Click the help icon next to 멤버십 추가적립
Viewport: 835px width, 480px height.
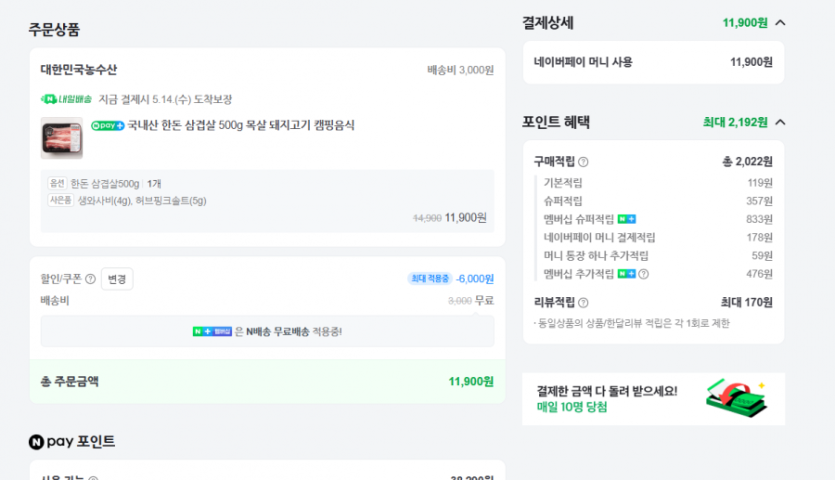(643, 274)
